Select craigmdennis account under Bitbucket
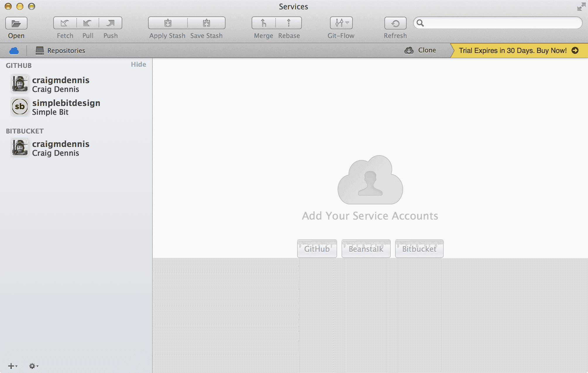Screen dimensions: 588x373 (76, 148)
